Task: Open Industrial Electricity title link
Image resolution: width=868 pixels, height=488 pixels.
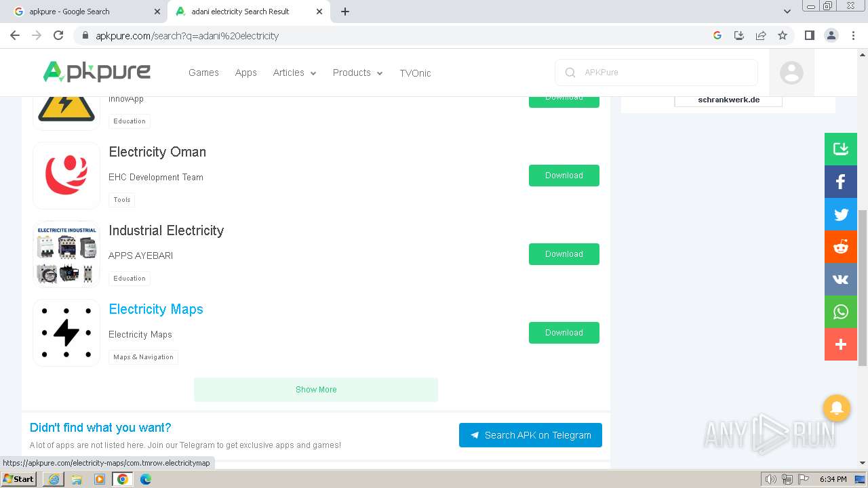Action: [166, 230]
